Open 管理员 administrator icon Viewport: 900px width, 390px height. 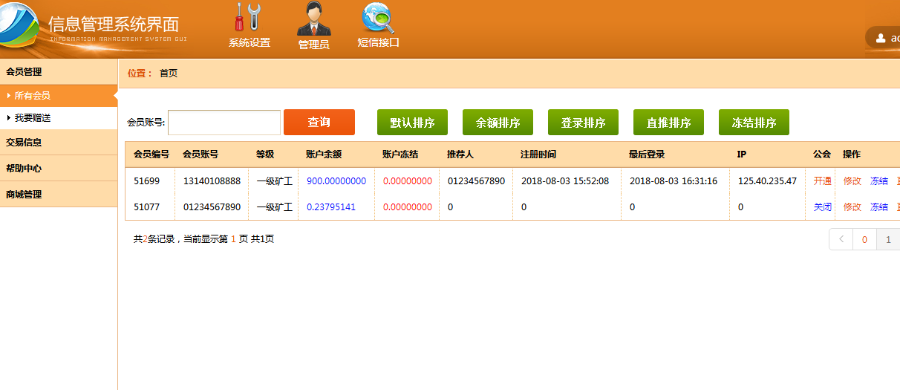tap(313, 19)
